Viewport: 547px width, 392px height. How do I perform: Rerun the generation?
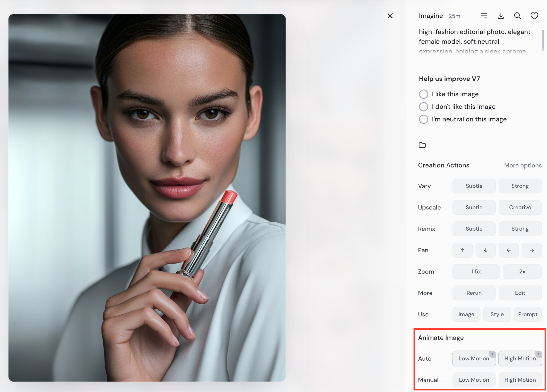pyautogui.click(x=474, y=293)
